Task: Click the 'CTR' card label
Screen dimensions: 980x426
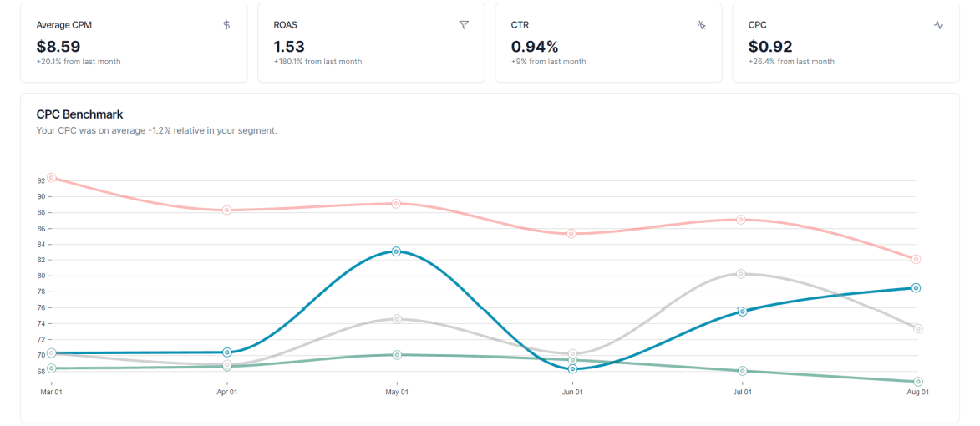Action: tap(520, 26)
